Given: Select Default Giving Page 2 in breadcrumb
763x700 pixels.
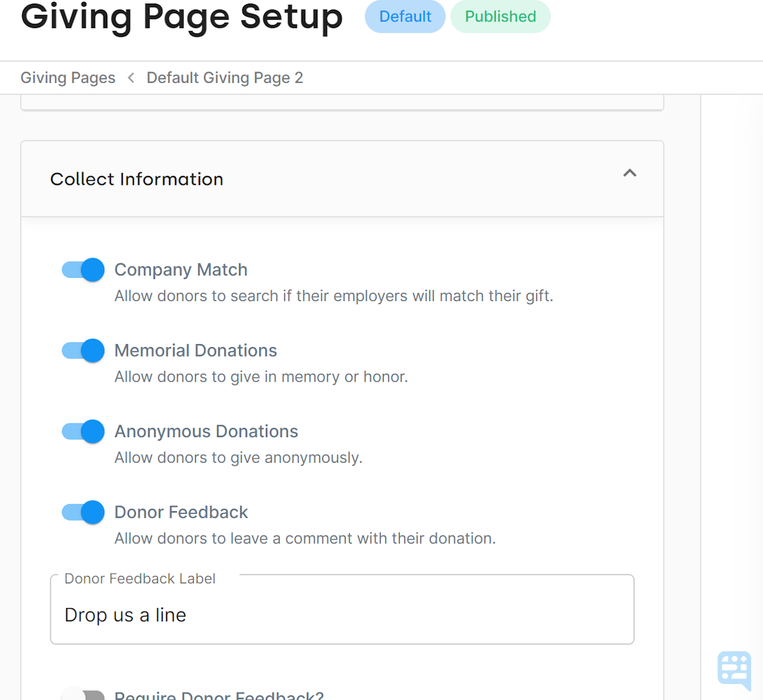Looking at the screenshot, I should tap(225, 78).
